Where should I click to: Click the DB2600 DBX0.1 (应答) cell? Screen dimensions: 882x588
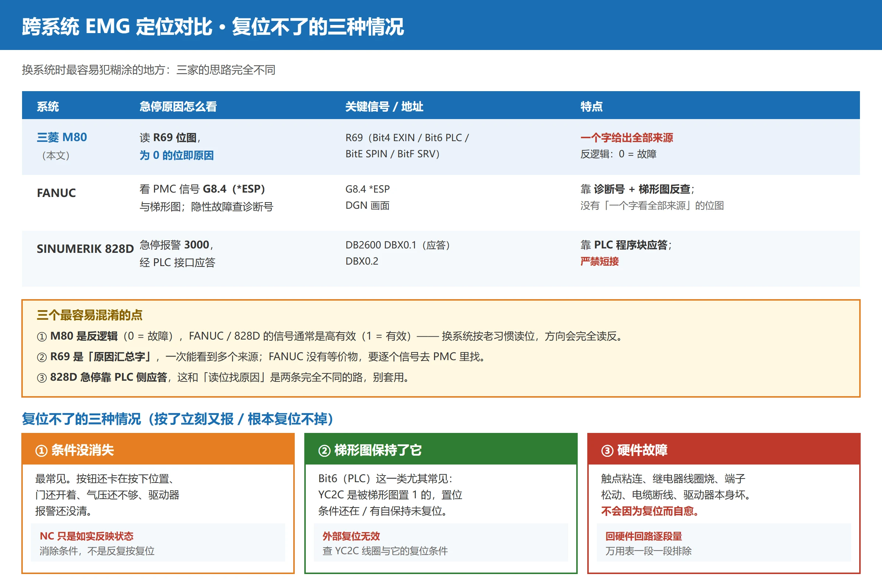pos(398,245)
